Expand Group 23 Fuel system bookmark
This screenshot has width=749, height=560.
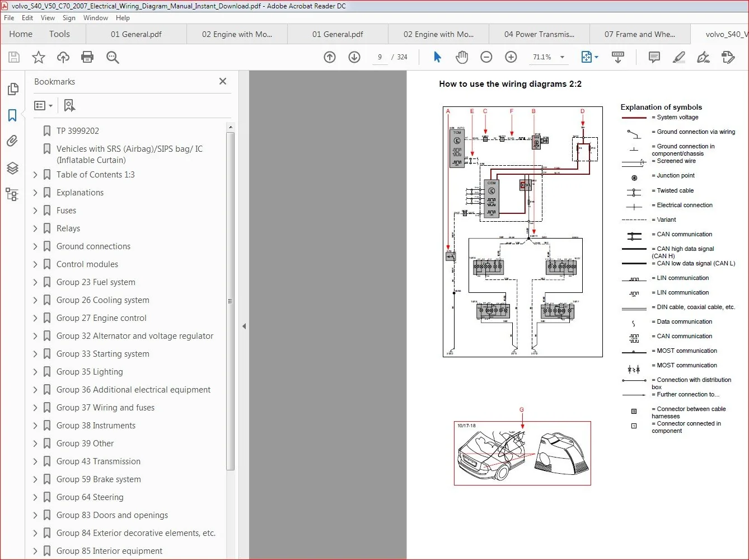pos(35,282)
